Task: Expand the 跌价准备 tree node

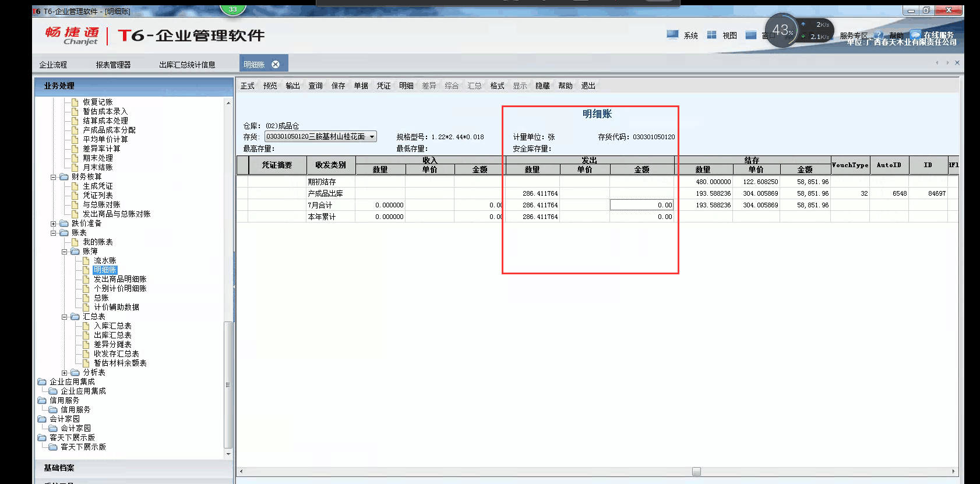Action: [53, 223]
